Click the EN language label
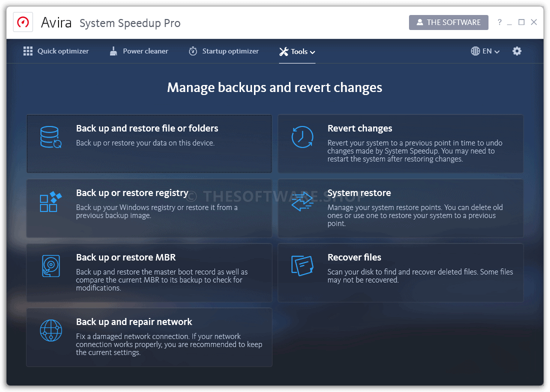 click(487, 51)
